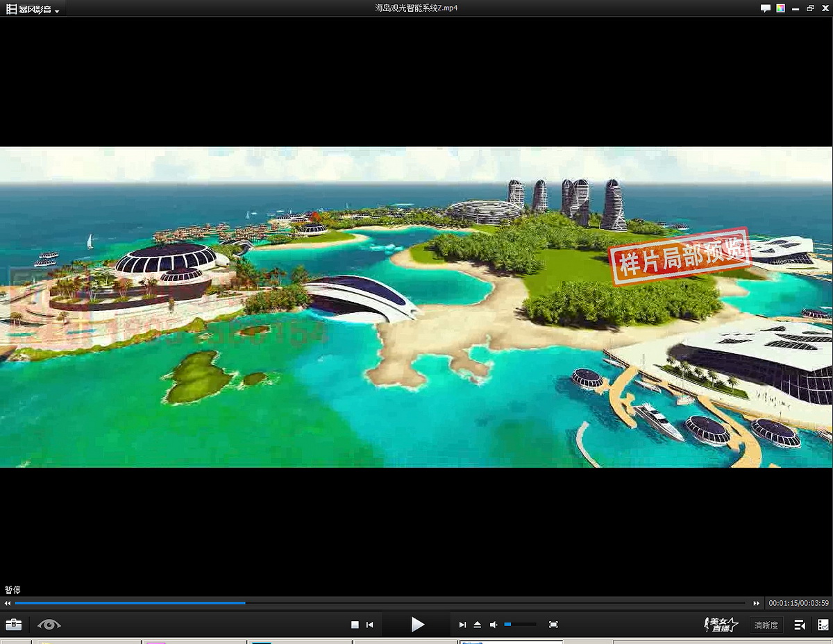Skip to the previous video

(370, 625)
